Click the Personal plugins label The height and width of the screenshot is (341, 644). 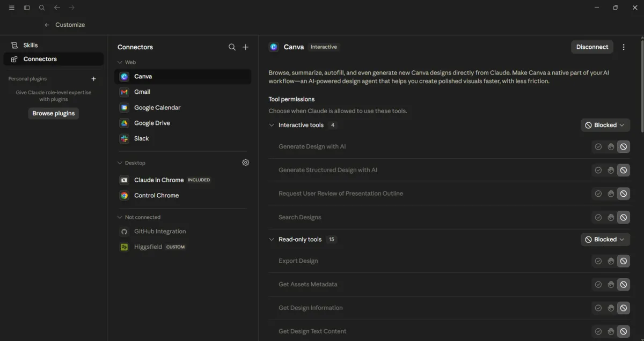click(x=27, y=79)
